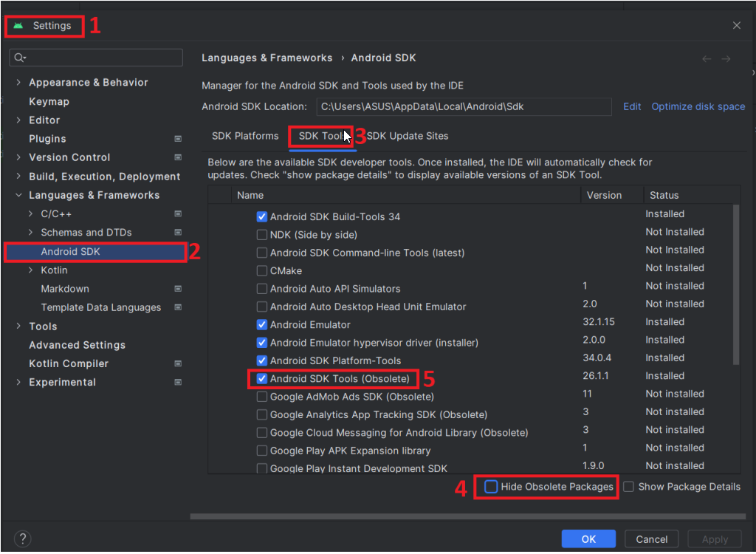756x554 pixels.
Task: Open the Optimize disk space link
Action: click(x=698, y=106)
